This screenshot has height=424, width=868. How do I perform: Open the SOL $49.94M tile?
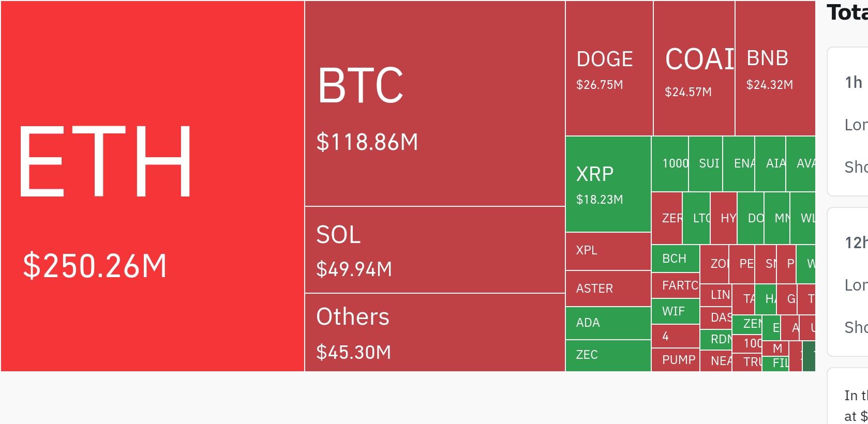tap(435, 250)
